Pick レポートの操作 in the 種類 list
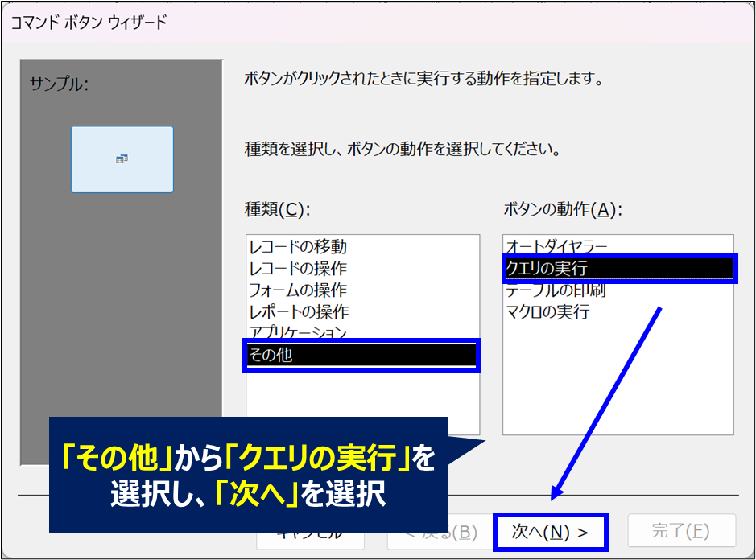The height and width of the screenshot is (560, 756). pyautogui.click(x=298, y=311)
